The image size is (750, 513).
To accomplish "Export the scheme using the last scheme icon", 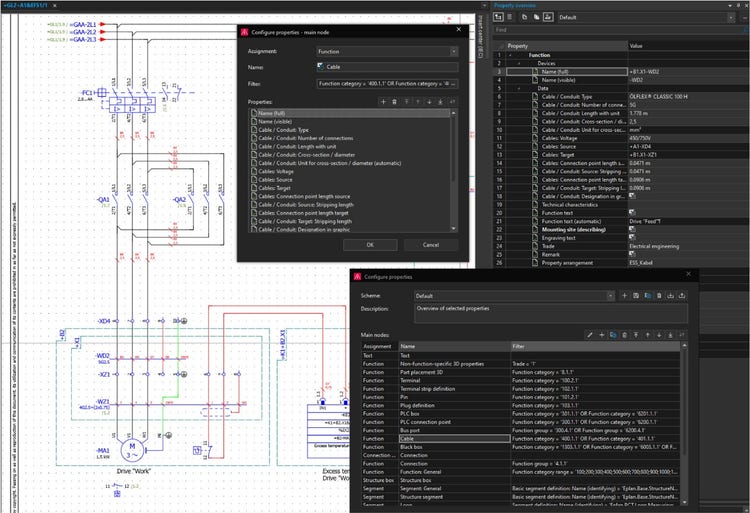I will point(683,296).
